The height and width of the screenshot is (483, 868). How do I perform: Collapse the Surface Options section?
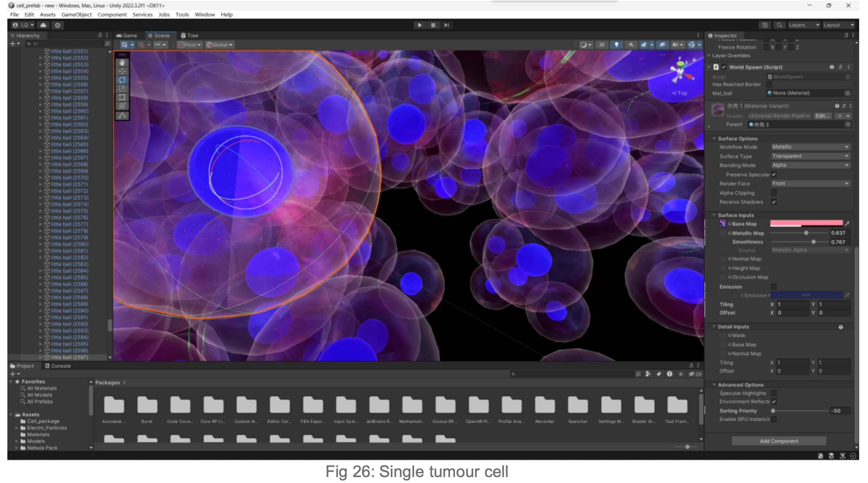click(x=714, y=138)
